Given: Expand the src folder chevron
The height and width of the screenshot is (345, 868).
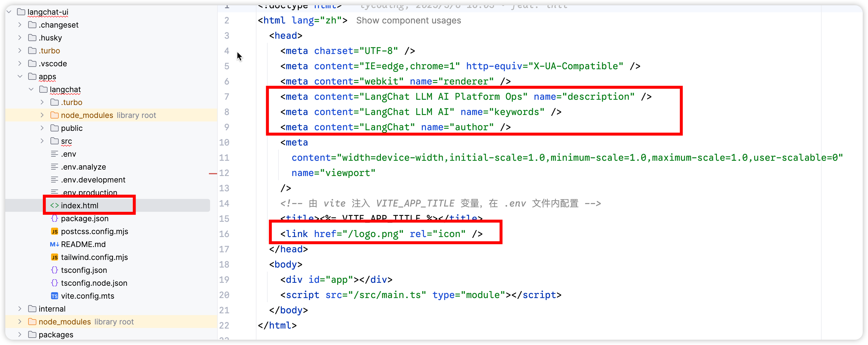Looking at the screenshot, I should [x=42, y=141].
